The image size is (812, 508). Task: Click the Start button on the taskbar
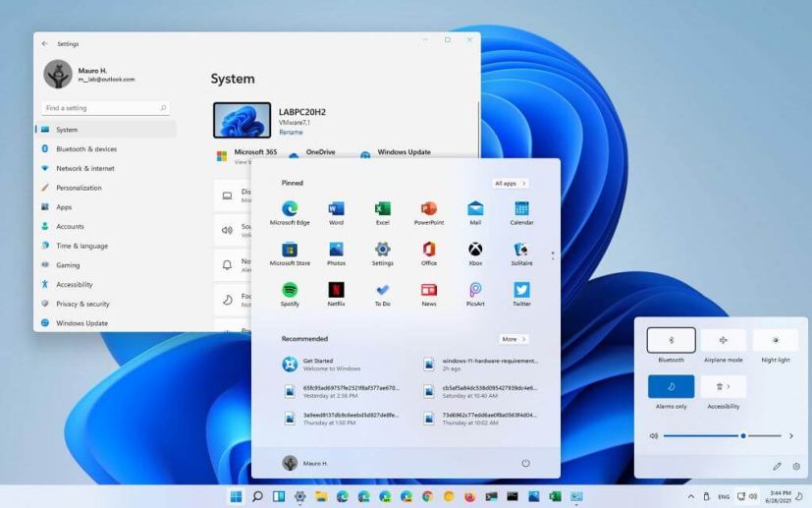[x=237, y=496]
